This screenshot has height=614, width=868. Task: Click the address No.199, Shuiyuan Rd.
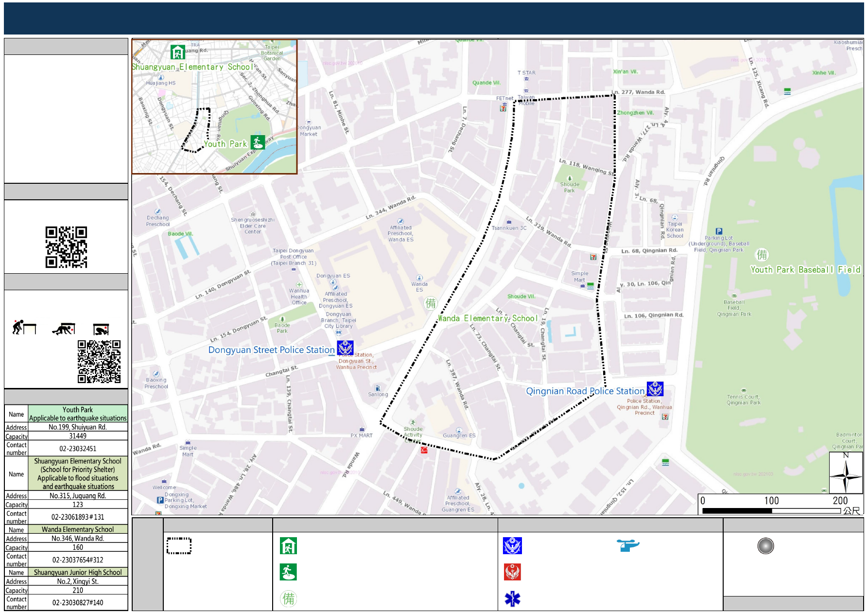coord(78,427)
